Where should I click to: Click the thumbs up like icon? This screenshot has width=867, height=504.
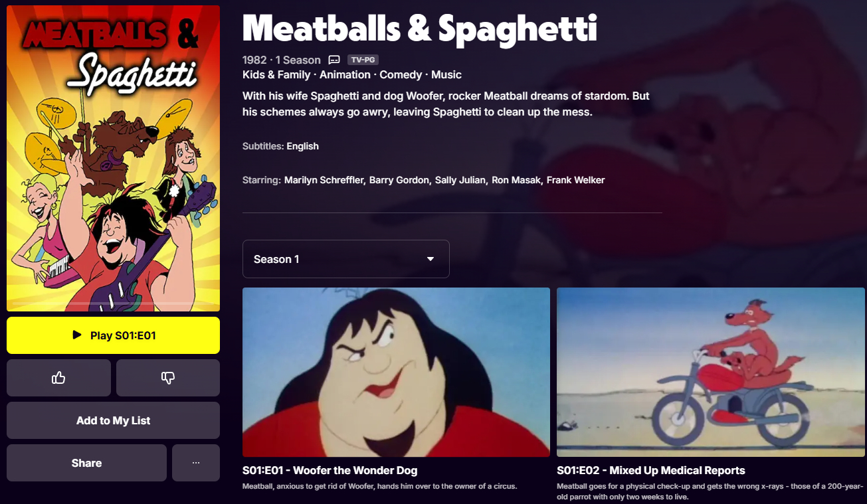click(58, 378)
